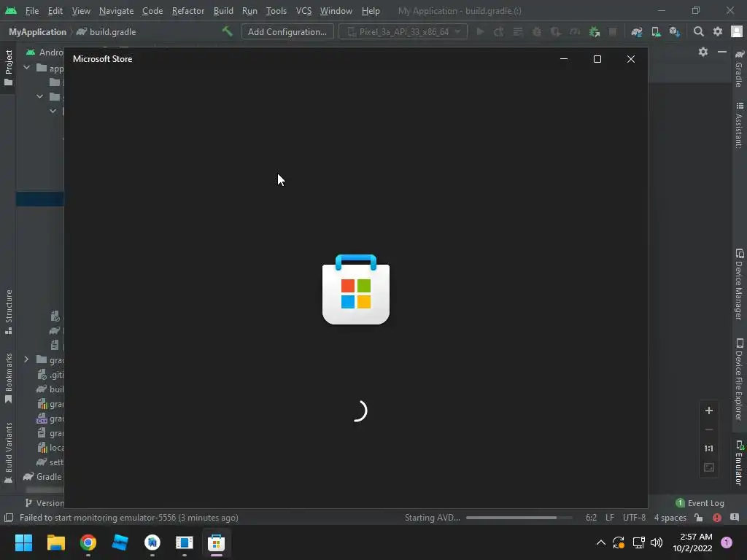Open the Device Manager toolbar icon
This screenshot has height=560, width=747.
pyautogui.click(x=656, y=32)
